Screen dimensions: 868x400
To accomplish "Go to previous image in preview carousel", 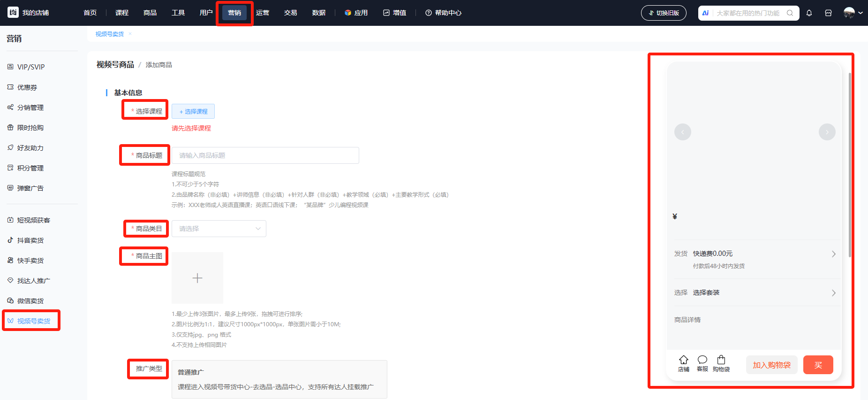I will click(682, 132).
